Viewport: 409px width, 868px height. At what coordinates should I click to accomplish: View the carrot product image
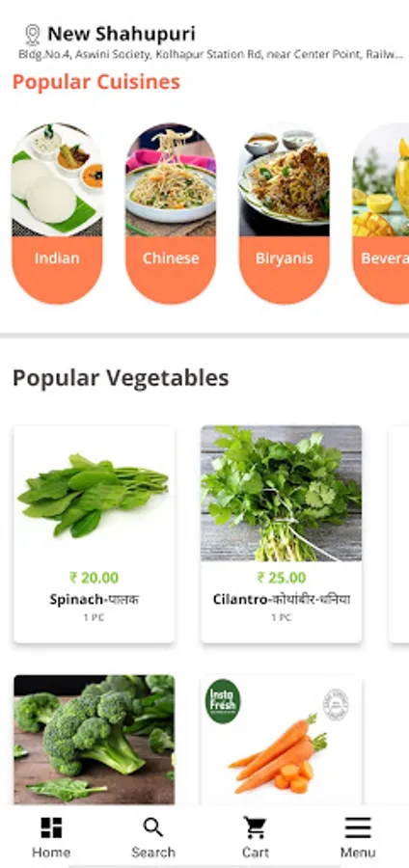click(281, 739)
